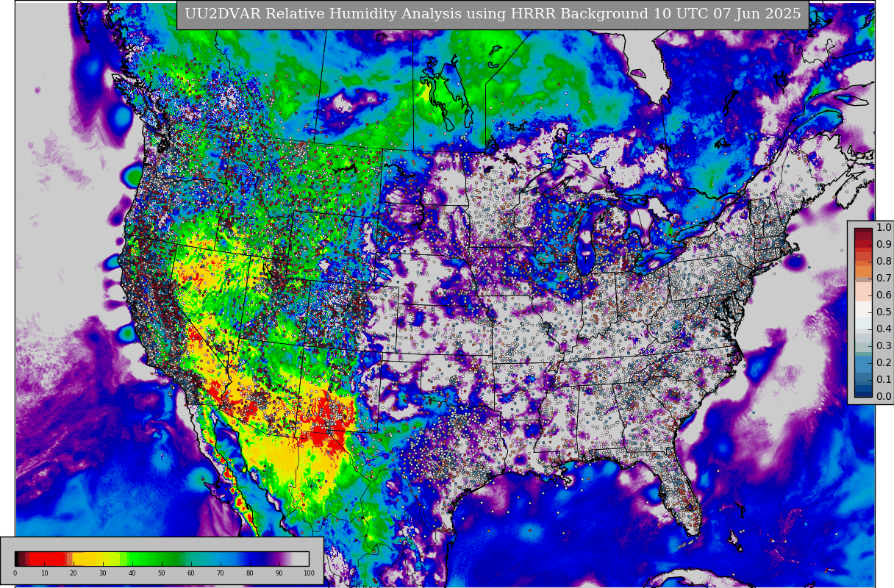Click the 30 tick label on humidity colorbar
Viewport: 894px width, 588px height.
pyautogui.click(x=103, y=573)
